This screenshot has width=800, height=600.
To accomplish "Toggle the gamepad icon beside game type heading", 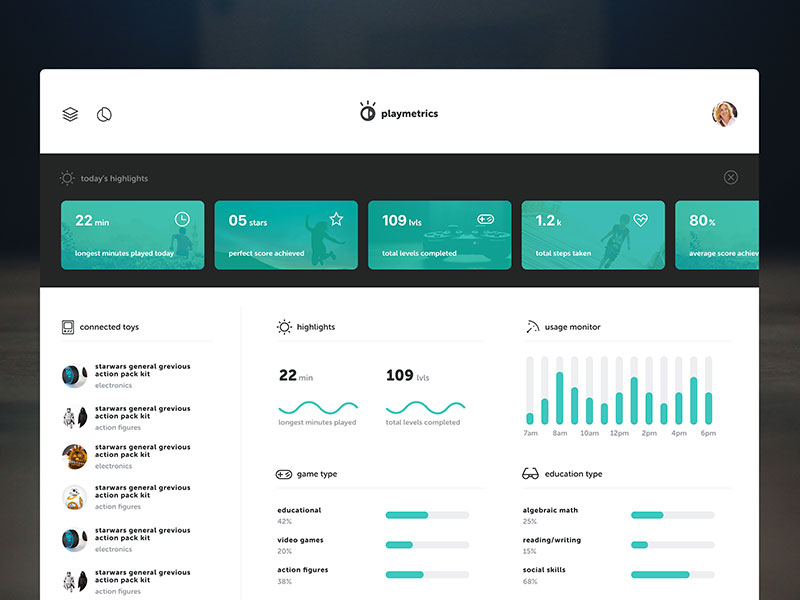I will pyautogui.click(x=282, y=473).
